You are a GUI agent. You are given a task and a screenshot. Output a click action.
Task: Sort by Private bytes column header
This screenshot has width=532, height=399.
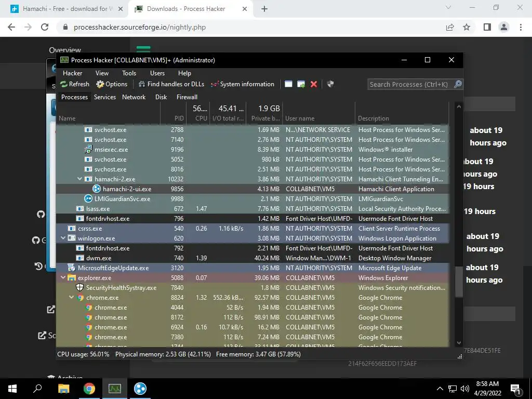pyautogui.click(x=264, y=118)
